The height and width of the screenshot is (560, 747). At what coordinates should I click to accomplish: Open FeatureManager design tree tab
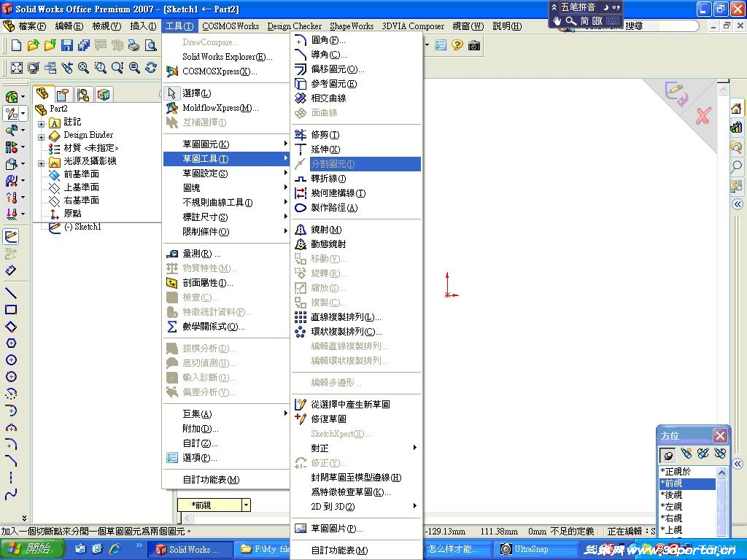42,94
